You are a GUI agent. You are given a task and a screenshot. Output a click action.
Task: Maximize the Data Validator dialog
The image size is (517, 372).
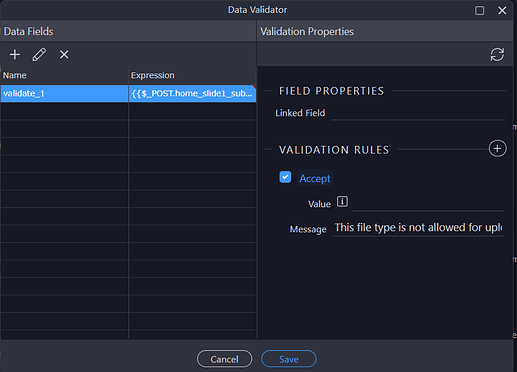click(479, 10)
